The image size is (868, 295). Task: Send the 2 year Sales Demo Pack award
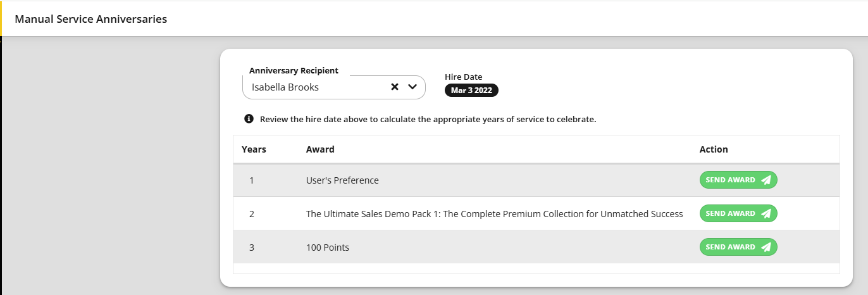(x=738, y=213)
